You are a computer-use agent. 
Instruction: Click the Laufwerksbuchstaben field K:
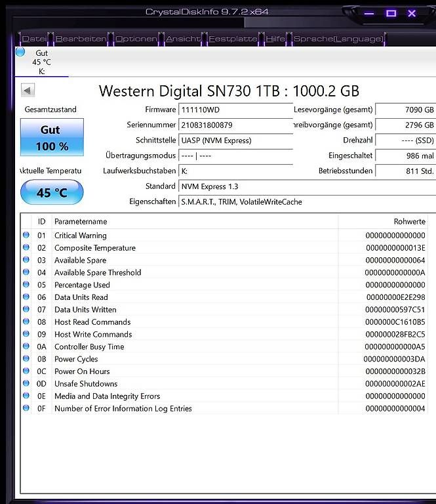pos(235,171)
